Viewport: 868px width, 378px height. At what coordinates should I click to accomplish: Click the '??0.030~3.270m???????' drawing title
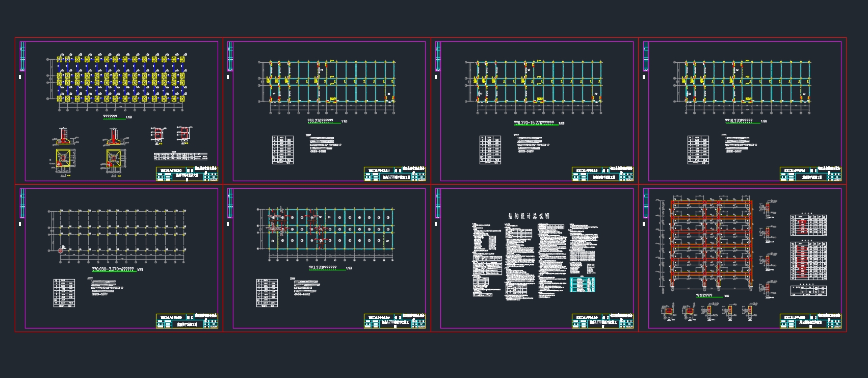pyautogui.click(x=113, y=269)
